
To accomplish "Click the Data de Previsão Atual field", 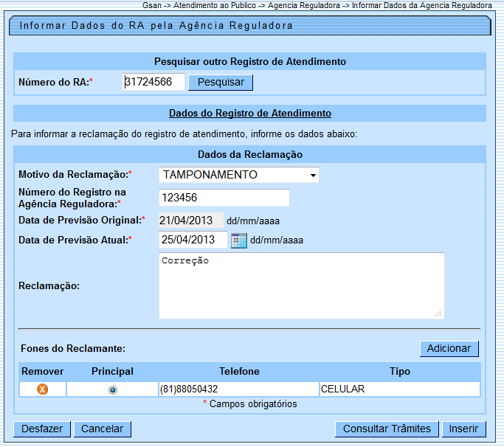I will point(193,240).
